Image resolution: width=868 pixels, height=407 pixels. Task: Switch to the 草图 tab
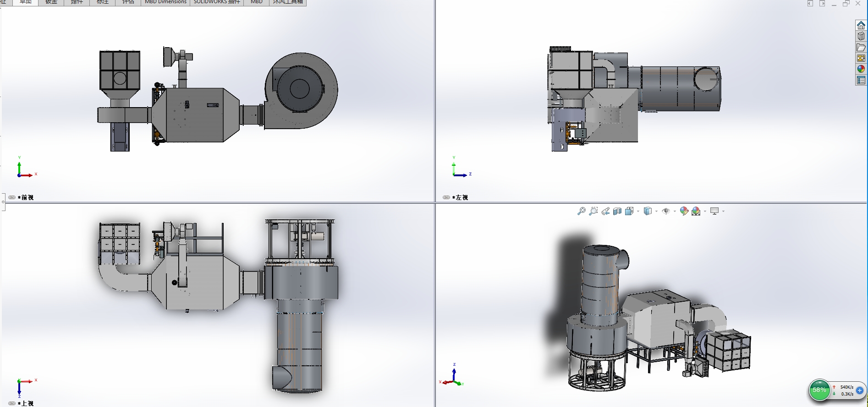[x=26, y=2]
